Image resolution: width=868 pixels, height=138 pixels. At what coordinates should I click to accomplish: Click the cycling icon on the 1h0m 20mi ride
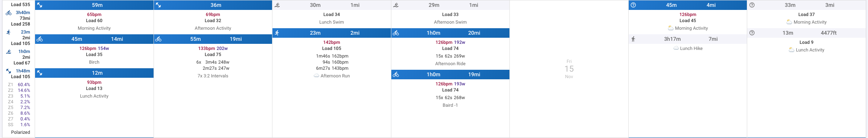396,33
